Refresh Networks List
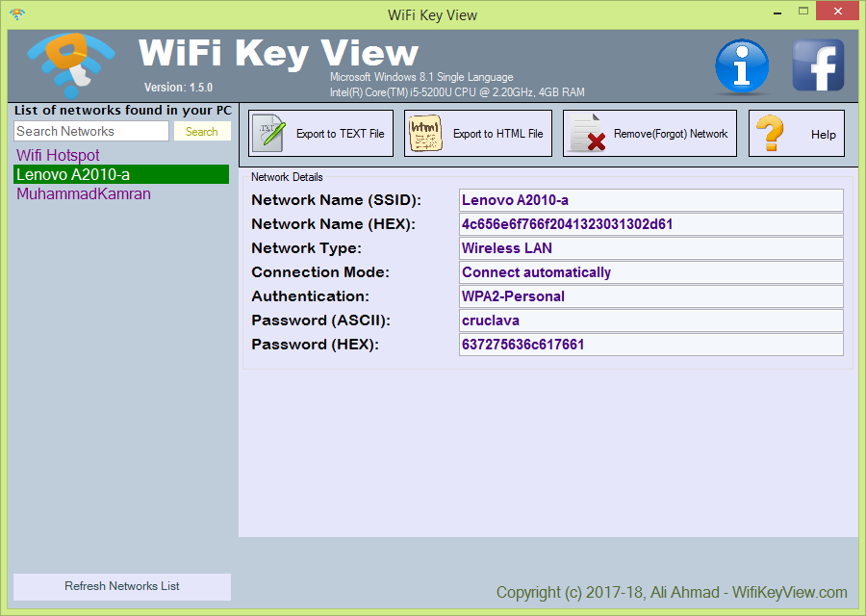 [122, 586]
